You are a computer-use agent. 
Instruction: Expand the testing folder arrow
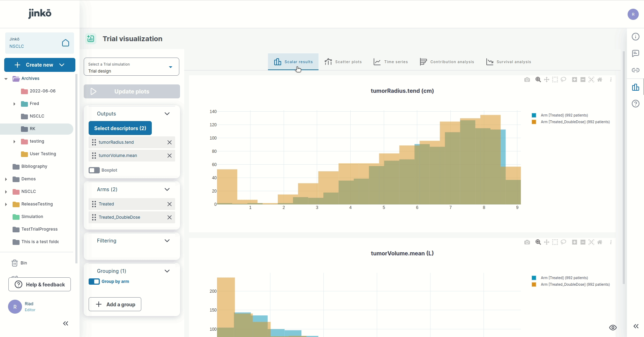tap(14, 142)
